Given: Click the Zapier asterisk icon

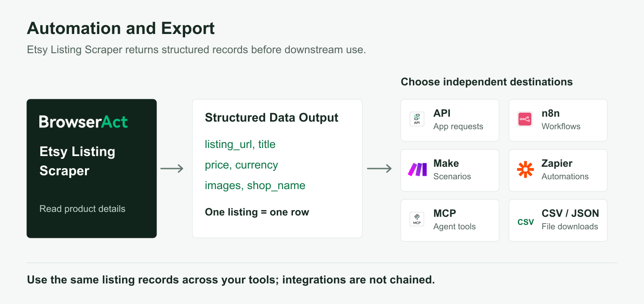Looking at the screenshot, I should [x=525, y=169].
